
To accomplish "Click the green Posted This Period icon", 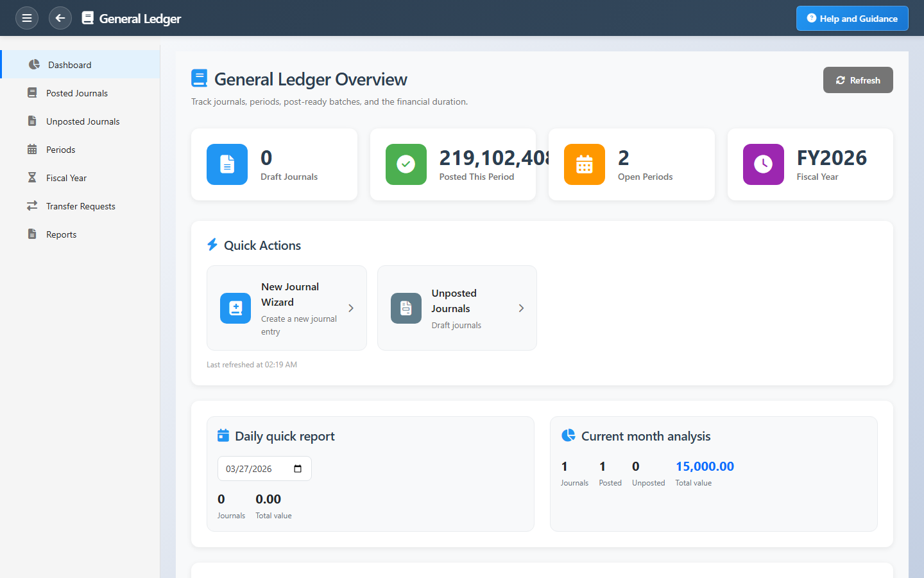I will pyautogui.click(x=406, y=164).
